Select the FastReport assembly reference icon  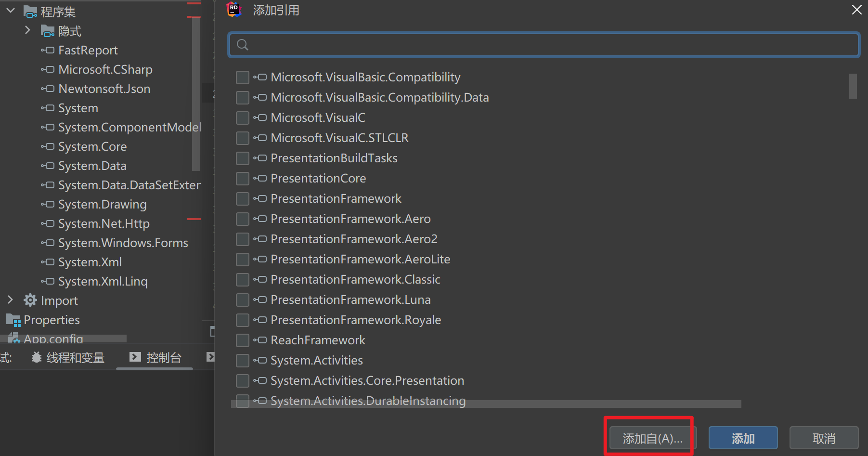(48, 50)
